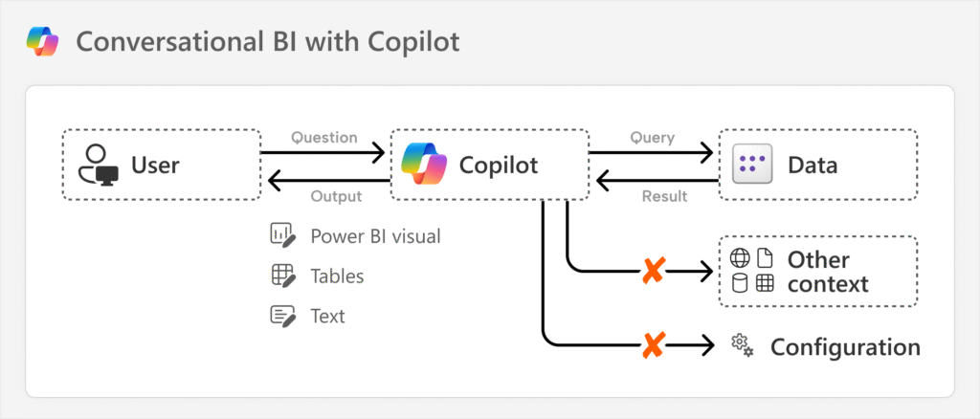This screenshot has height=419, width=980.
Task: Click the Tables grid-with-pencil icon
Action: [x=282, y=276]
